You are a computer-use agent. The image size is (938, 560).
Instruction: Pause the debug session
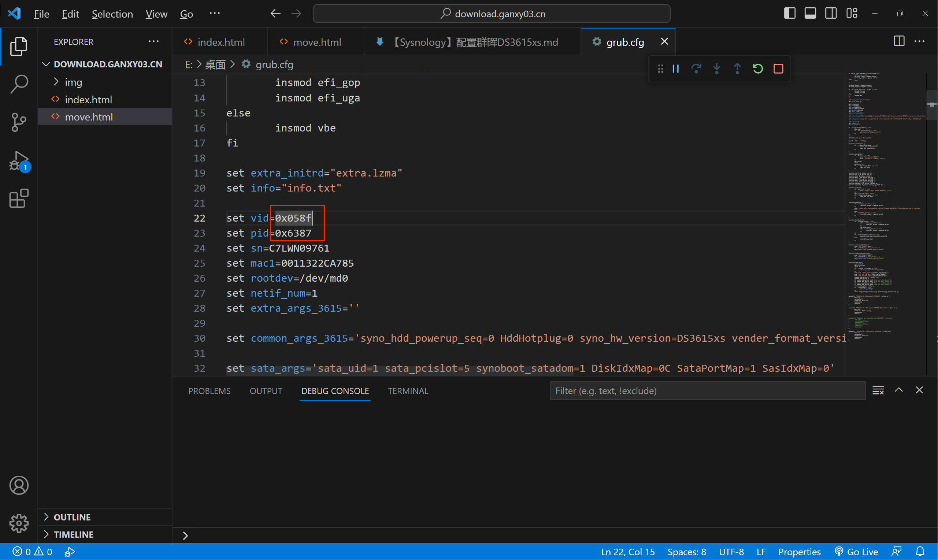(676, 69)
